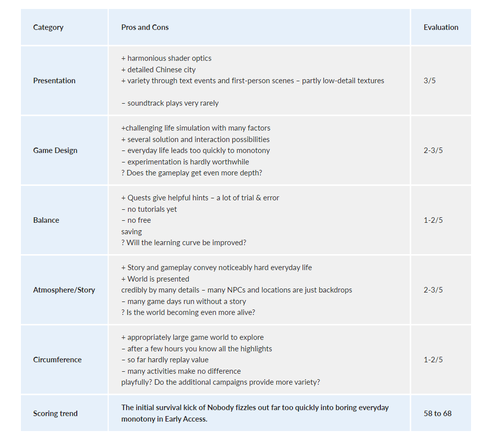Select the Presentation row label
Screen dimensions: 485x448
tap(54, 81)
